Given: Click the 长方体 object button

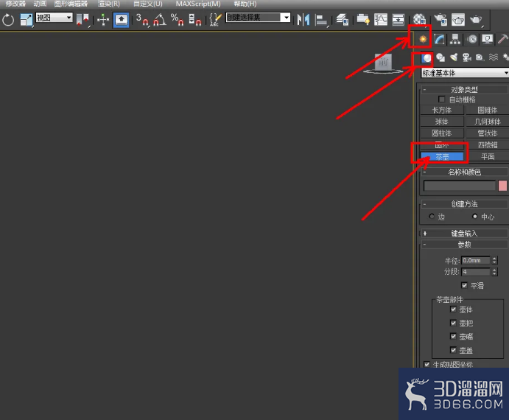Looking at the screenshot, I should [442, 110].
